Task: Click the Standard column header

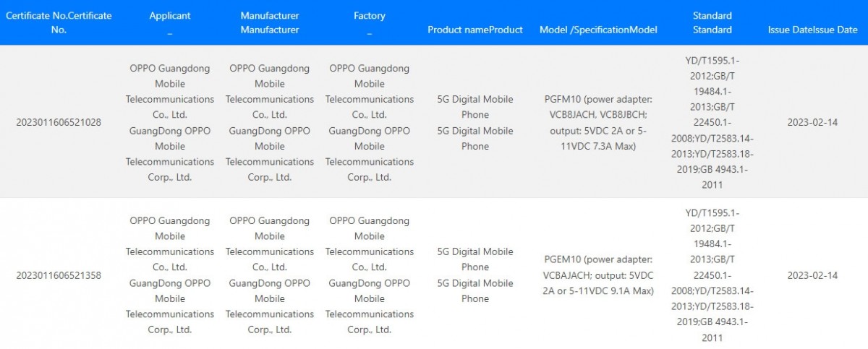Action: 712,22
